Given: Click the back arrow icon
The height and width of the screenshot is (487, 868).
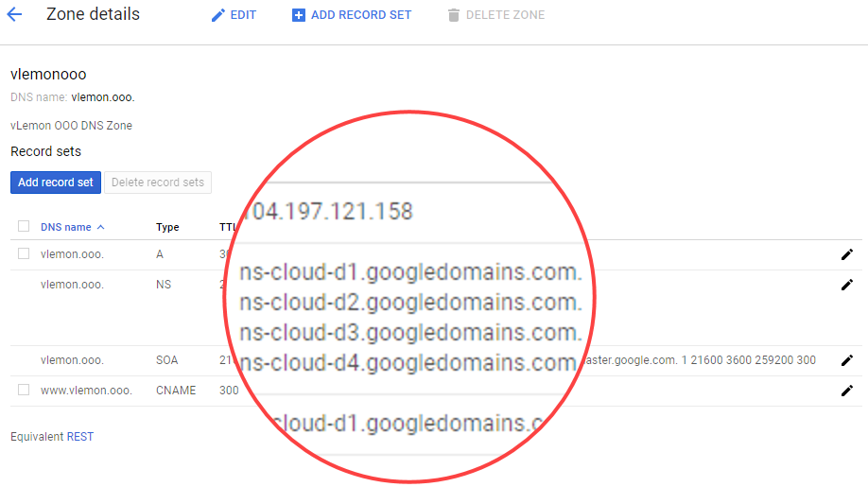Looking at the screenshot, I should (14, 15).
